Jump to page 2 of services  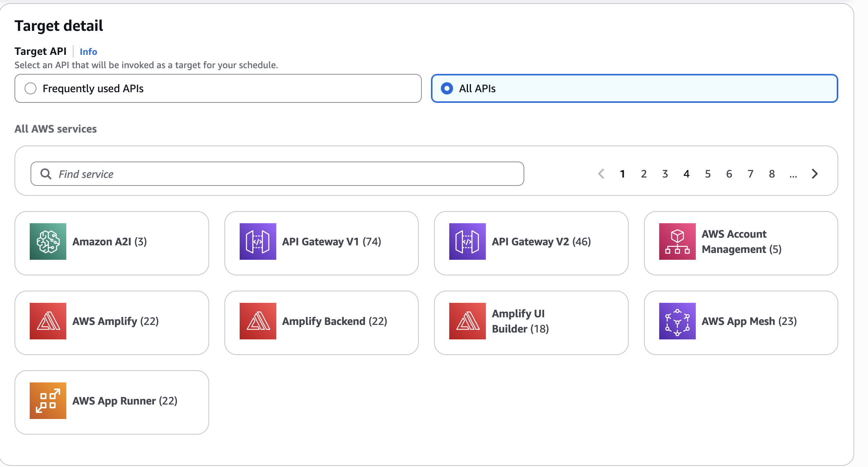pos(644,174)
